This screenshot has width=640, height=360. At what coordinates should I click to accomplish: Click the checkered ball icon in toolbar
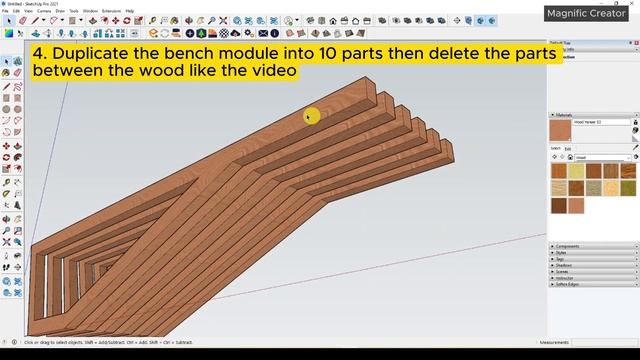[x=224, y=33]
